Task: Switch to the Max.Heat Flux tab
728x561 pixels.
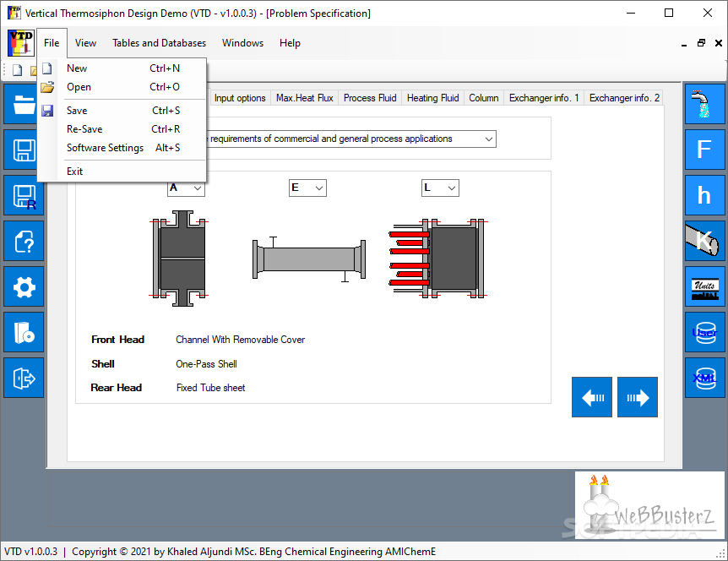Action: [304, 98]
